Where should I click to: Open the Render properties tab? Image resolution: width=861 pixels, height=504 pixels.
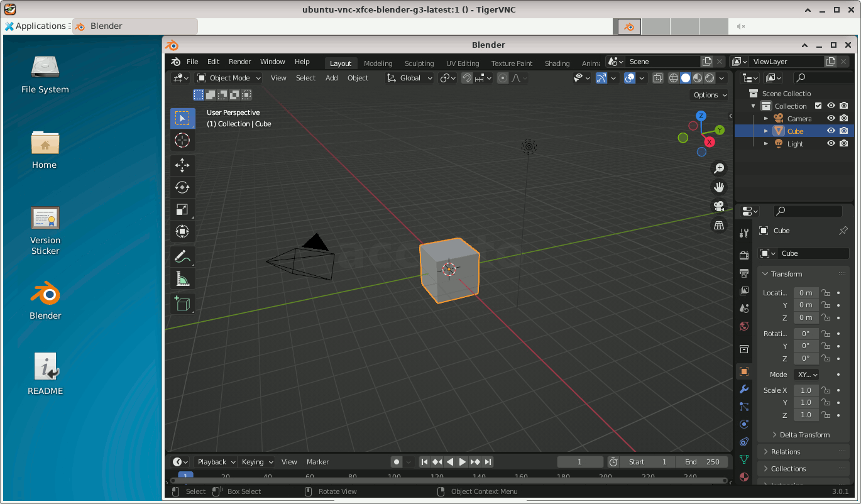tap(744, 255)
